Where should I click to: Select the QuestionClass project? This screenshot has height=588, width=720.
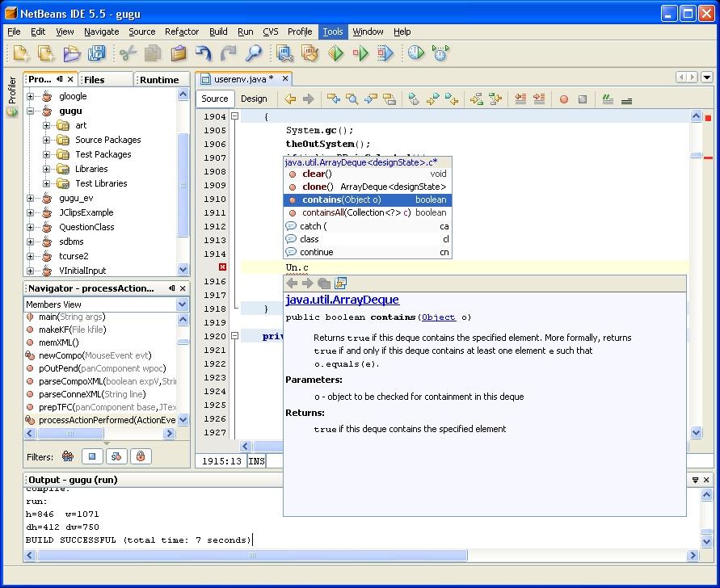[x=86, y=227]
